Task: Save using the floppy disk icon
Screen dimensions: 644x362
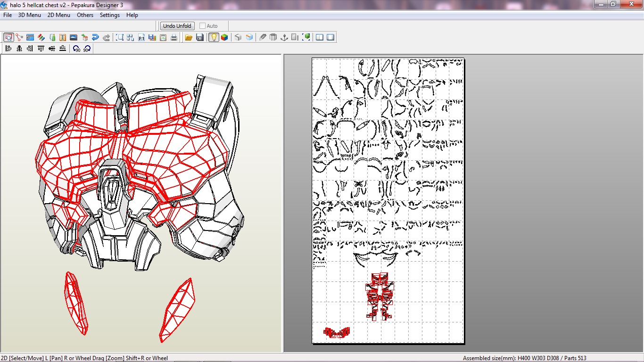Action: click(x=199, y=37)
